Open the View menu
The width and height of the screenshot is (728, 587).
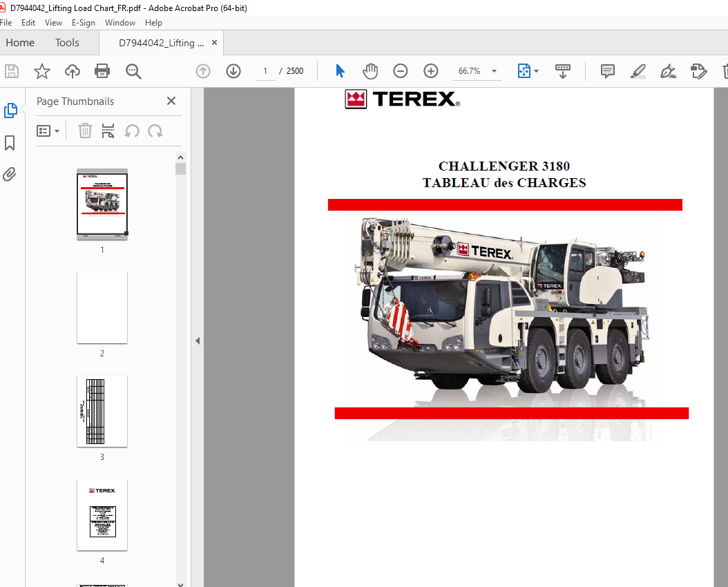click(x=53, y=23)
